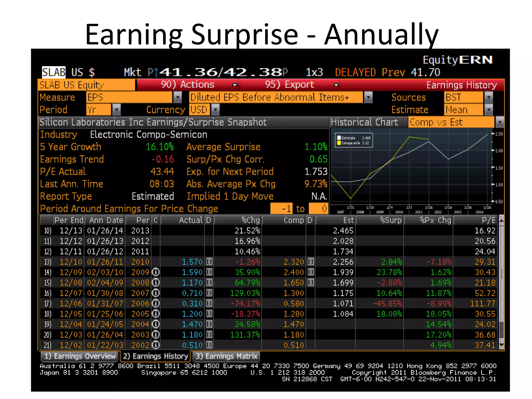Open row 13) for period 12/10
The width and height of the screenshot is (532, 399).
coord(268,262)
